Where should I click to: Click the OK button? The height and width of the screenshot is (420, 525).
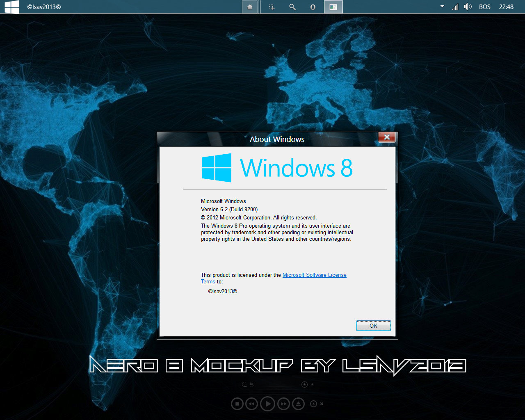(373, 326)
